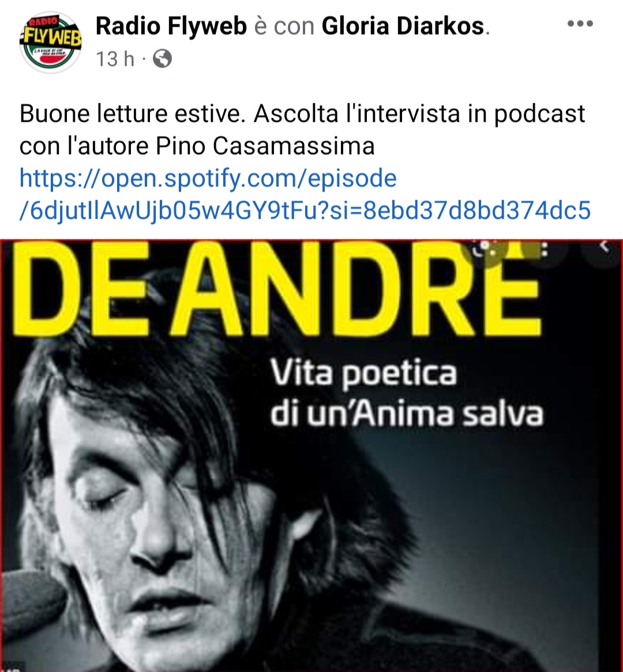Click the yellow DE ANDRÉ title
This screenshot has width=623, height=672.
coord(279,288)
